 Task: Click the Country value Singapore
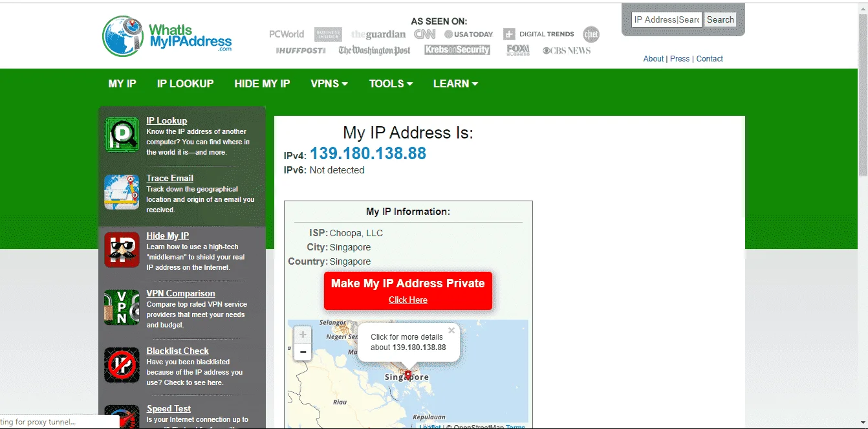350,261
